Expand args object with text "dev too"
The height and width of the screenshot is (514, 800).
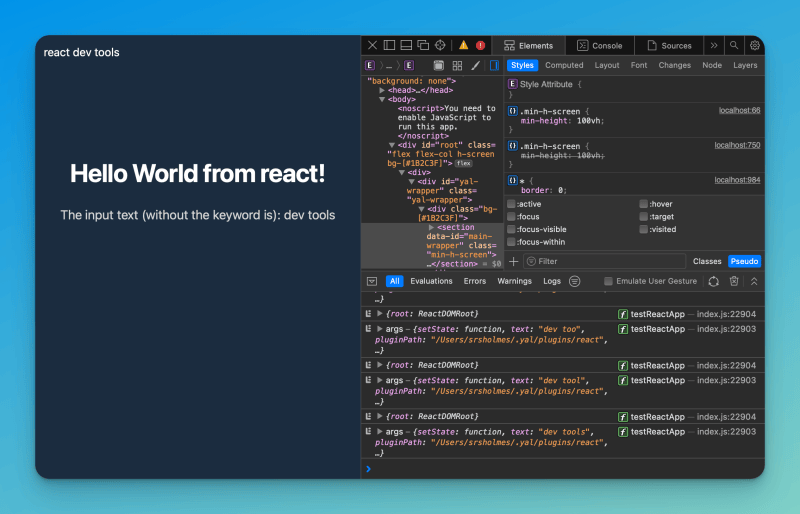tap(380, 329)
